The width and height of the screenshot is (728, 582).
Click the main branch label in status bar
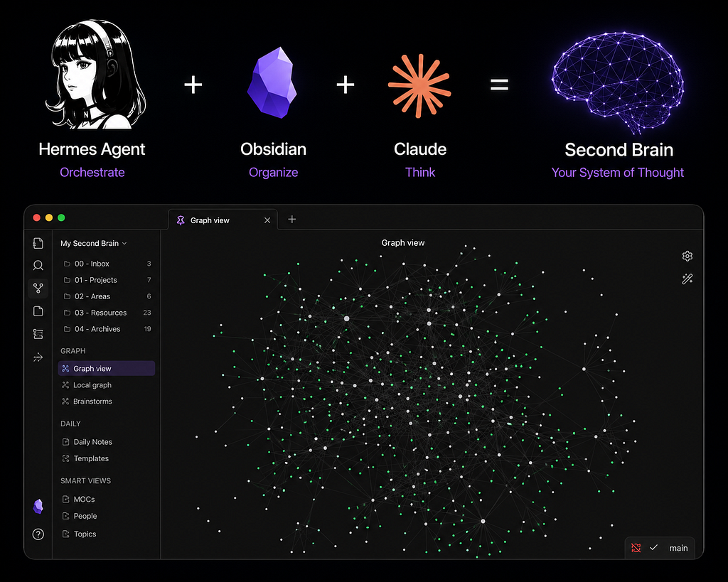click(x=678, y=548)
